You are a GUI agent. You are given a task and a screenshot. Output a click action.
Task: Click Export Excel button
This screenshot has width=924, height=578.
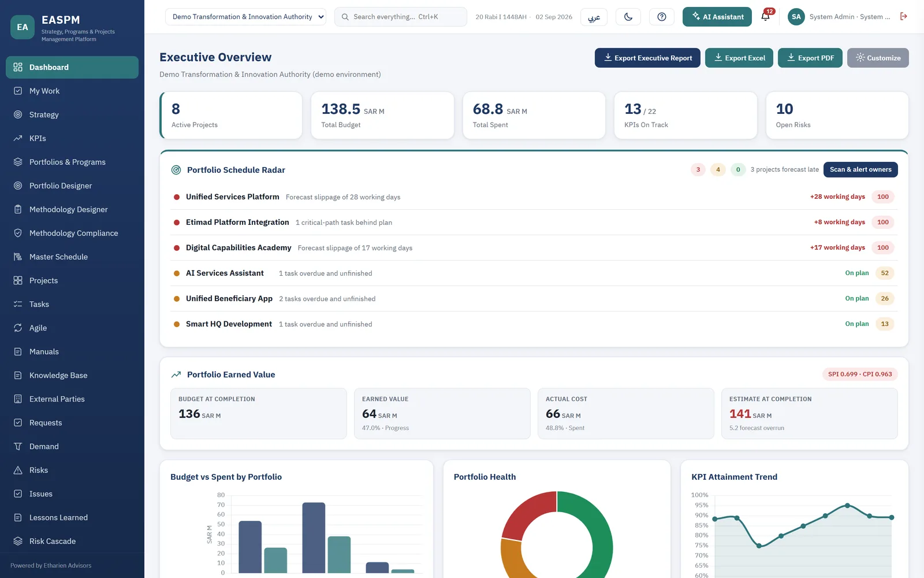point(739,58)
